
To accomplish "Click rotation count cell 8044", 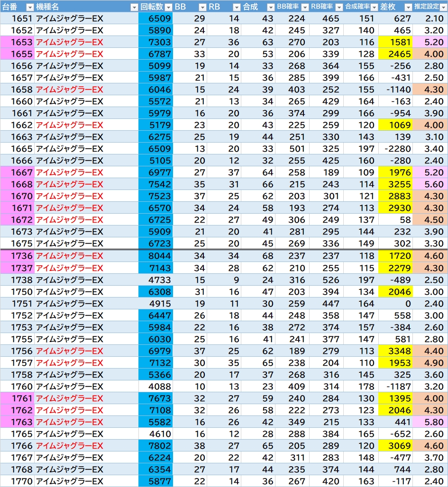I will tap(155, 256).
